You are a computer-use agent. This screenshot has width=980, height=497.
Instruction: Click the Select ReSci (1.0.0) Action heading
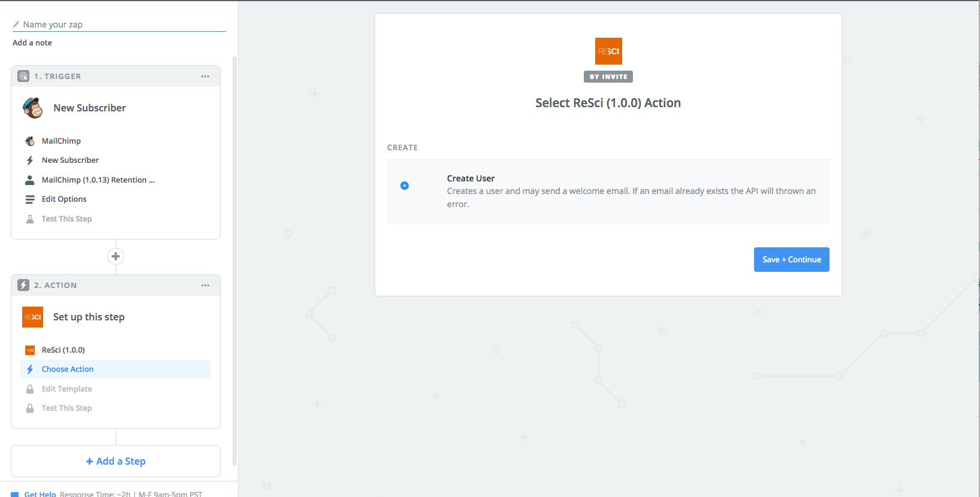point(608,103)
